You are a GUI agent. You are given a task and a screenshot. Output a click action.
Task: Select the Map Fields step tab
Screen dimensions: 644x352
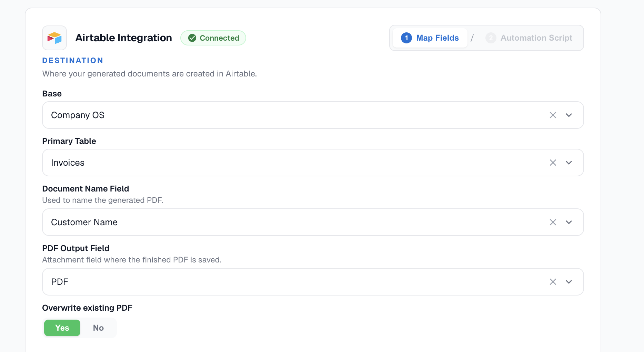[x=430, y=38]
